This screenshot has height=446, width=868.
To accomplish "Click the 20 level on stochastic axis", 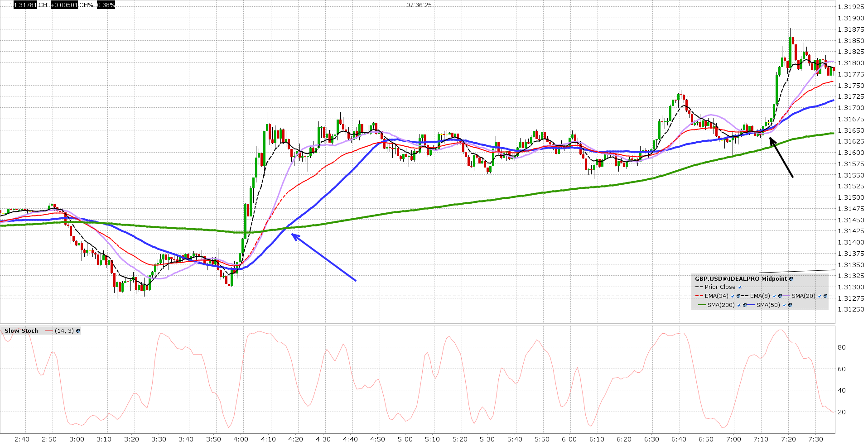I will click(x=842, y=412).
